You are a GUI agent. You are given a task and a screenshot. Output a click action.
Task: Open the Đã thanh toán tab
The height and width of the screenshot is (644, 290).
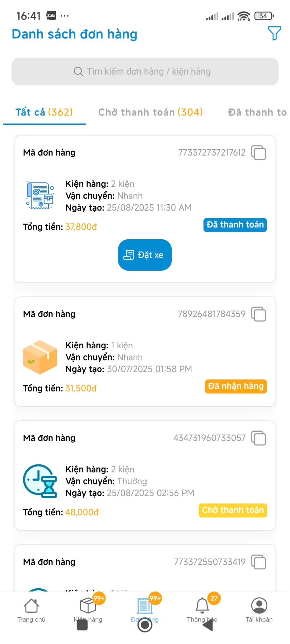click(x=257, y=112)
